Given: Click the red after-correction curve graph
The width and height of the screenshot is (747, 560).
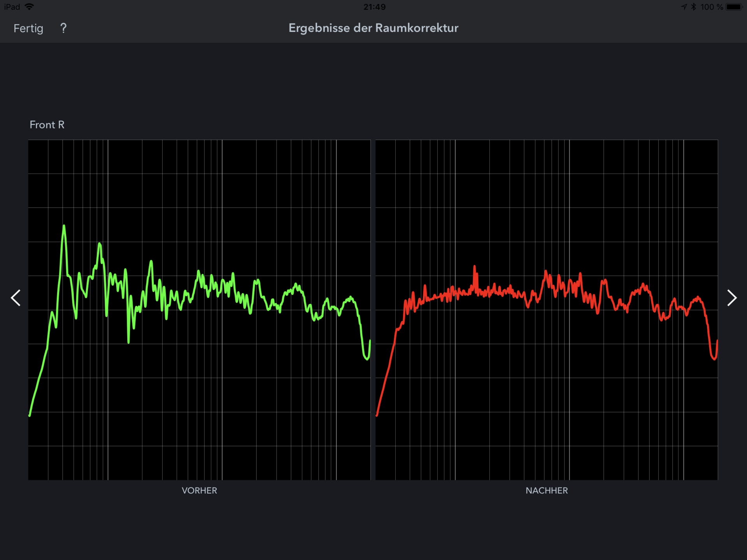Looking at the screenshot, I should [547, 310].
